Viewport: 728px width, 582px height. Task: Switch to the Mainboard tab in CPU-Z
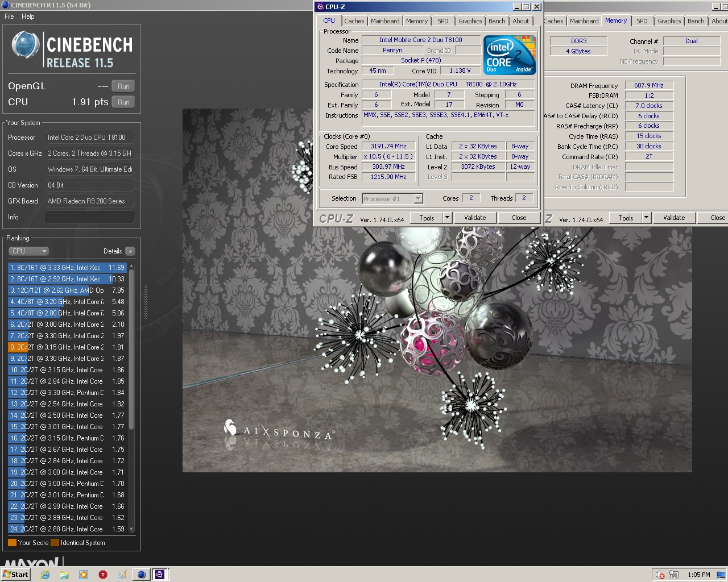(385, 21)
